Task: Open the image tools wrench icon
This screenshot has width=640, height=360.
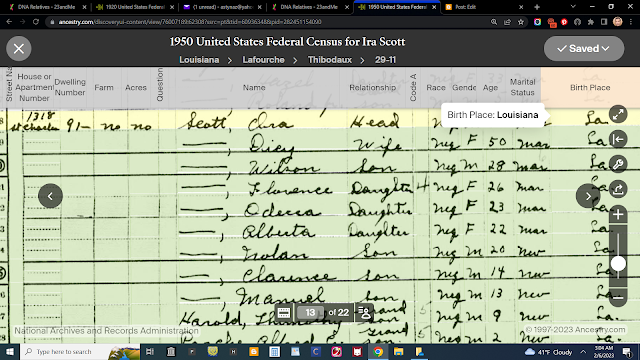Action: (618, 164)
